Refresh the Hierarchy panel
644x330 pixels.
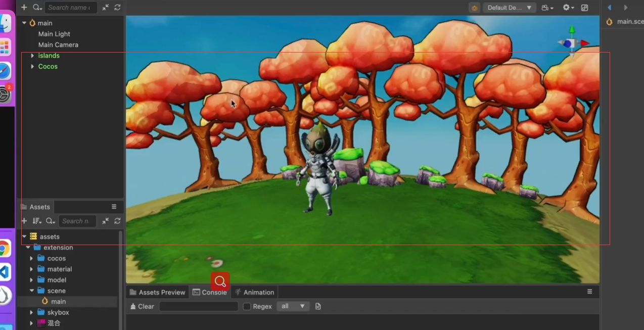(x=117, y=8)
